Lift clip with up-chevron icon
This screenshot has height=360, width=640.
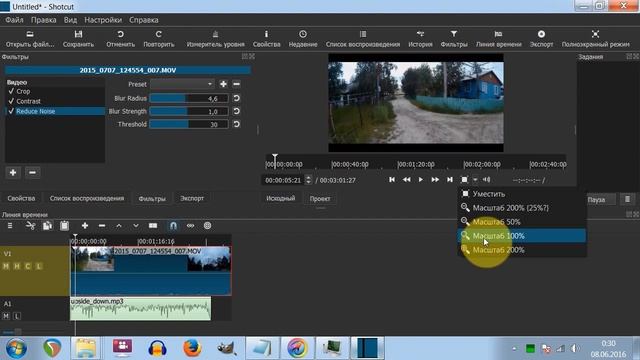[x=119, y=226]
